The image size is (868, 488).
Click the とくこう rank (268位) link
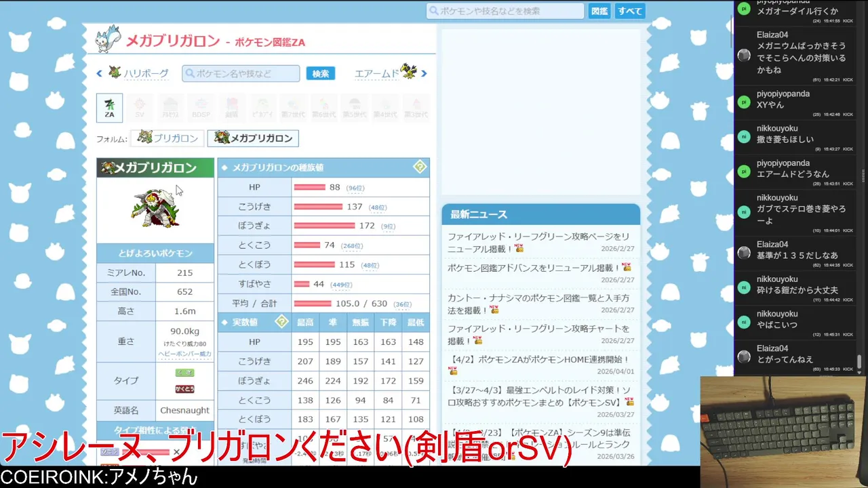pos(352,246)
